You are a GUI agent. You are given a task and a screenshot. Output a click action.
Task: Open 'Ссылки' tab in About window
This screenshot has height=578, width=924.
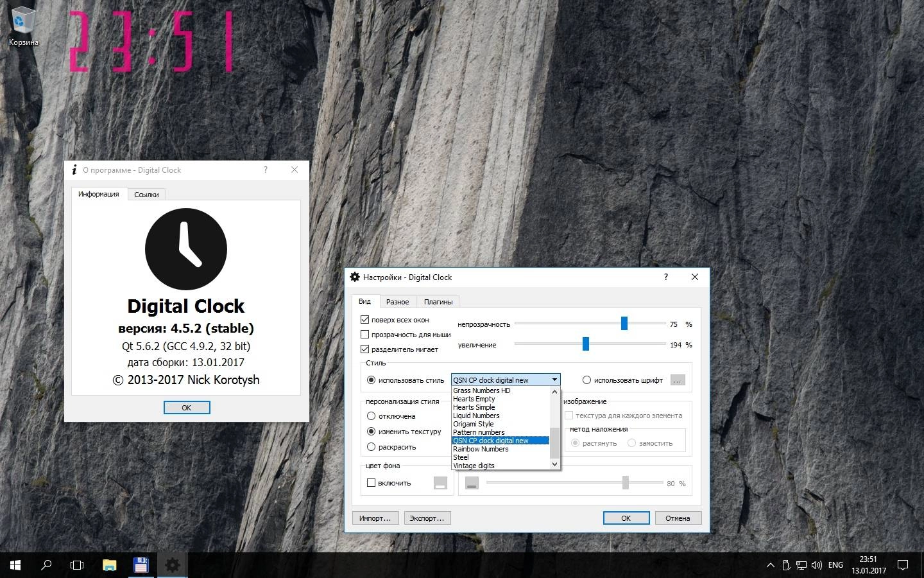pyautogui.click(x=146, y=195)
